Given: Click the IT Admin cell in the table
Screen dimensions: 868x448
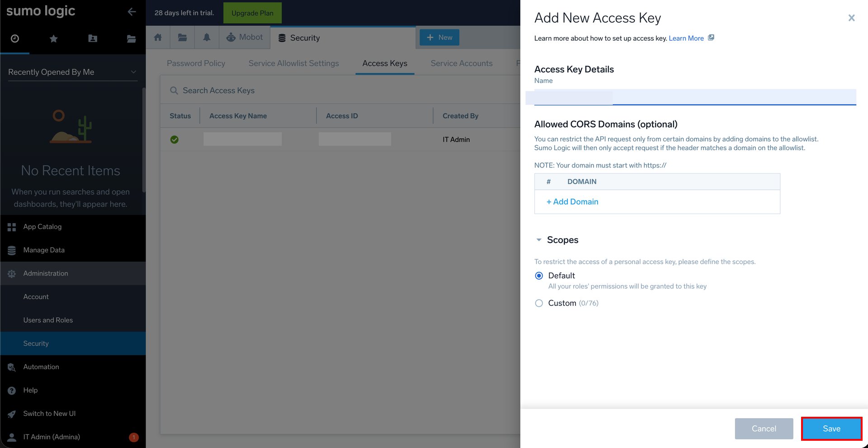Looking at the screenshot, I should [x=456, y=139].
